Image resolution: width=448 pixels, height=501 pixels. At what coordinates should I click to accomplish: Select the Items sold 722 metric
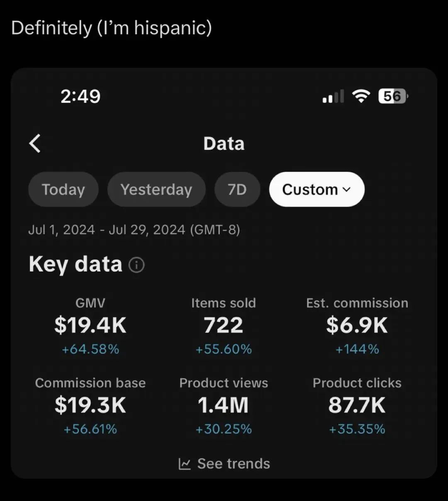tap(224, 326)
